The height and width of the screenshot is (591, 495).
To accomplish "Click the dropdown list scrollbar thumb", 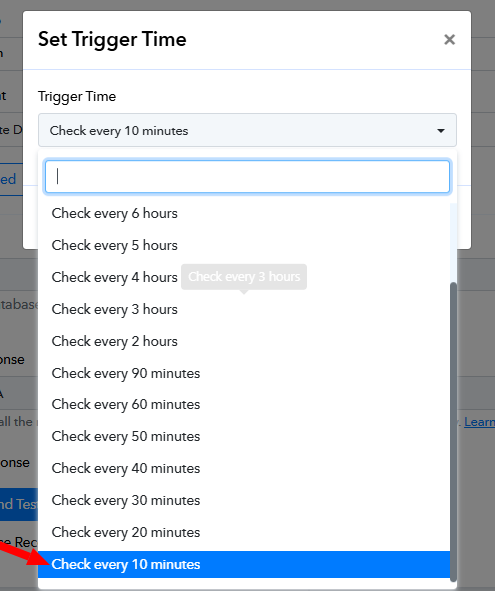I will pos(454,432).
